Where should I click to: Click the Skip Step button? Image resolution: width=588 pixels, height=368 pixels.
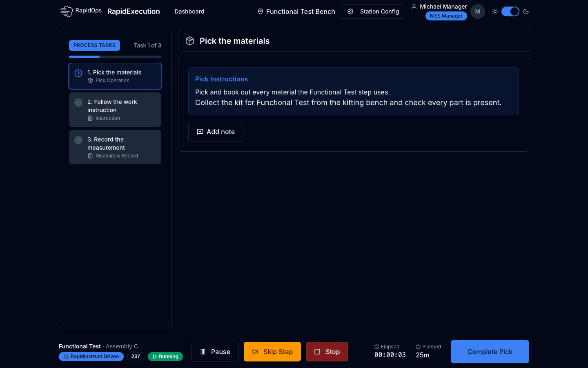pos(272,352)
